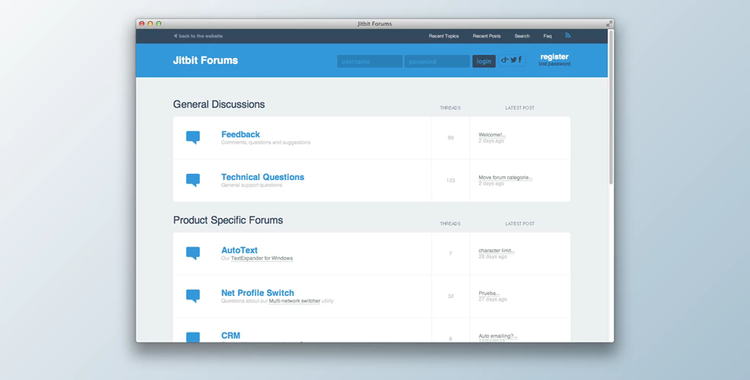Focus the password input field

point(437,61)
